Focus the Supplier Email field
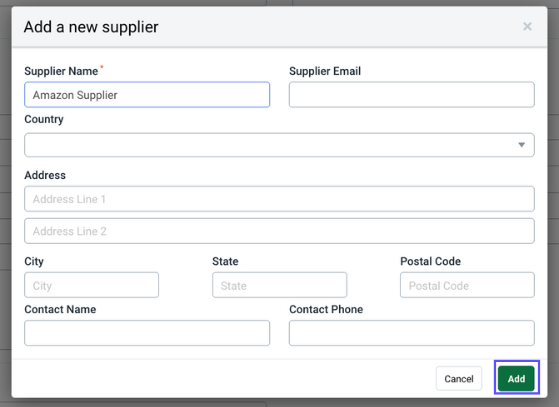 (x=412, y=95)
